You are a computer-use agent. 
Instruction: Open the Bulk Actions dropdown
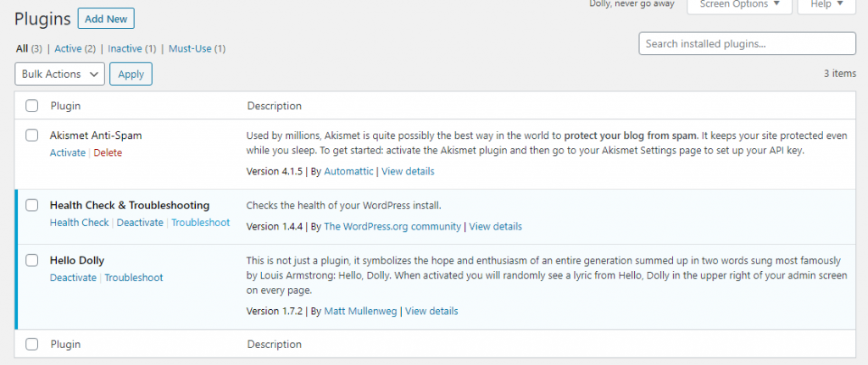coord(60,75)
